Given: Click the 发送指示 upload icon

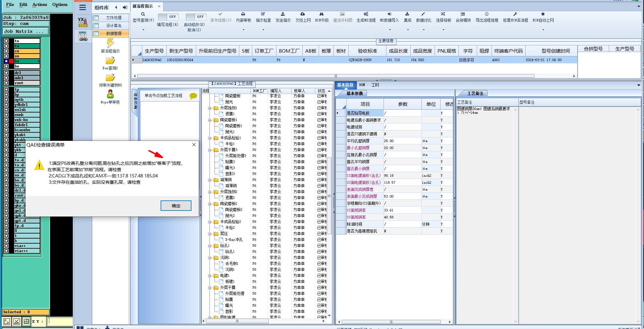Looking at the screenshot, I should point(283,14).
